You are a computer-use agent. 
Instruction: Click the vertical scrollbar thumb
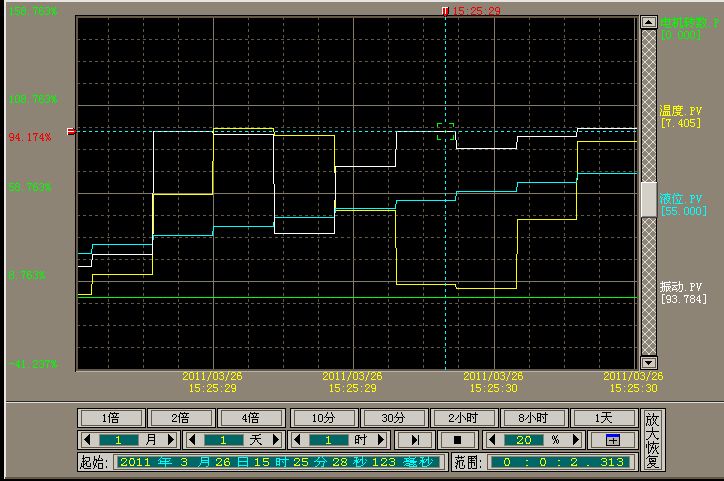[649, 199]
